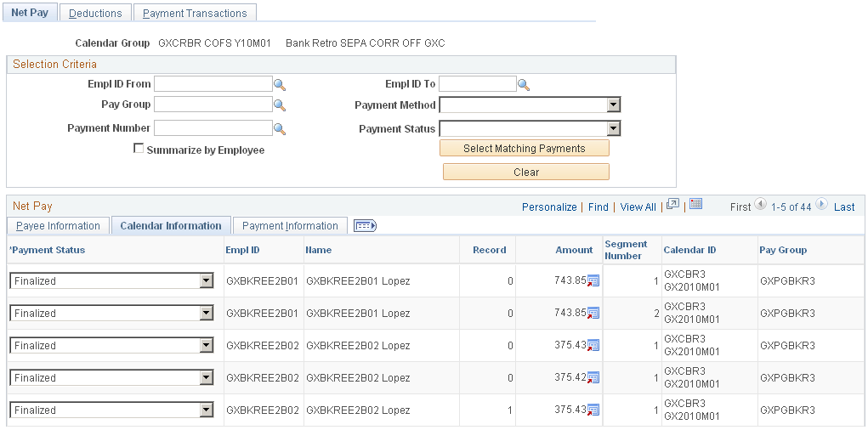Sort by Payment Status column header
The height and width of the screenshot is (430, 868).
click(x=48, y=250)
